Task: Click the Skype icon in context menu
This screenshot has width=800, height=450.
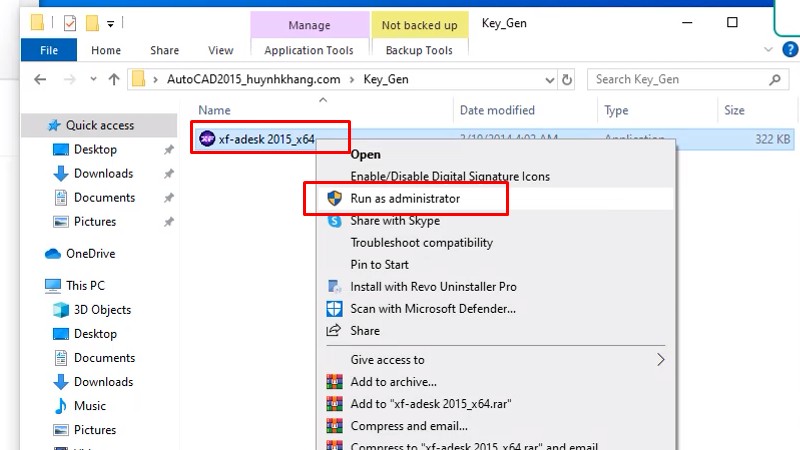Action: tap(334, 221)
